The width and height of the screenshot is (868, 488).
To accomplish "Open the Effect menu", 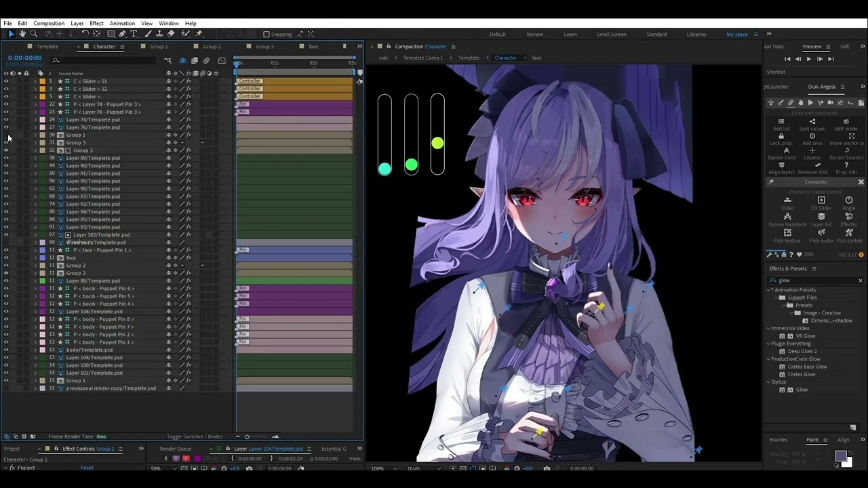I will point(96,23).
